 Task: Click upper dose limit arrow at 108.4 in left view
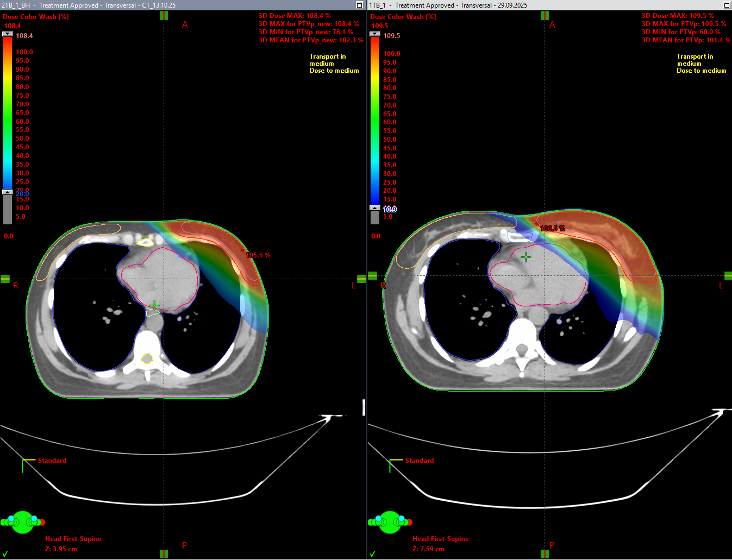[8, 34]
